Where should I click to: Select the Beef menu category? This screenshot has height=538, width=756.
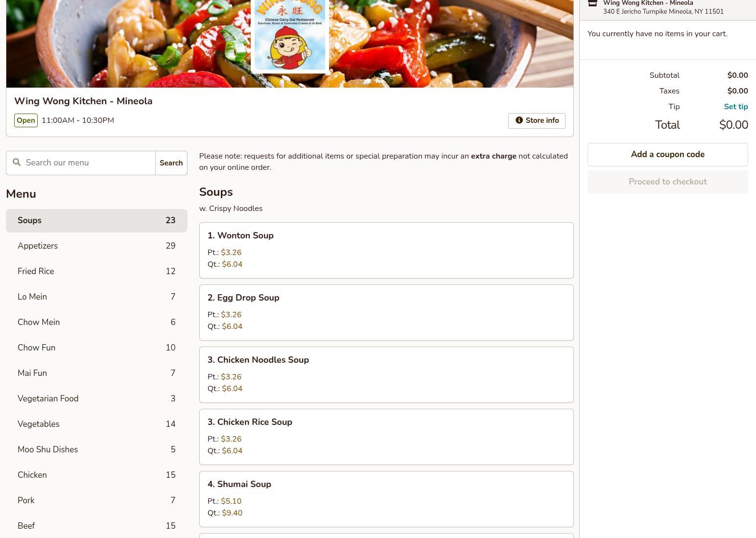click(x=96, y=526)
